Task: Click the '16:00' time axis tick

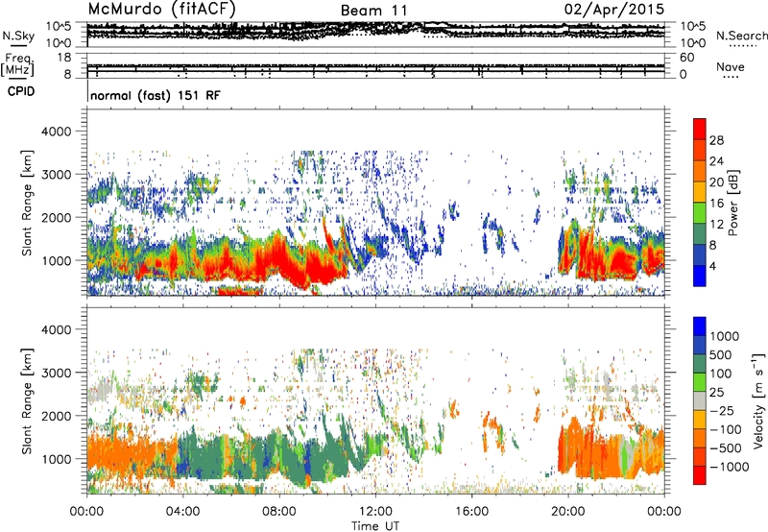Action: click(472, 511)
